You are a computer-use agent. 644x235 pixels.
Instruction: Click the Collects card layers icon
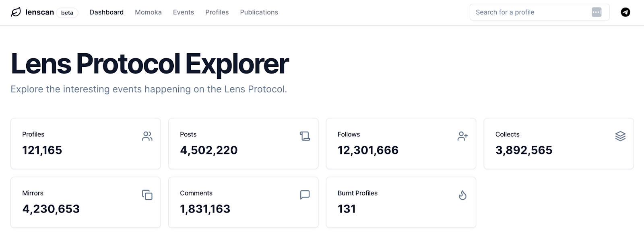[x=620, y=136]
